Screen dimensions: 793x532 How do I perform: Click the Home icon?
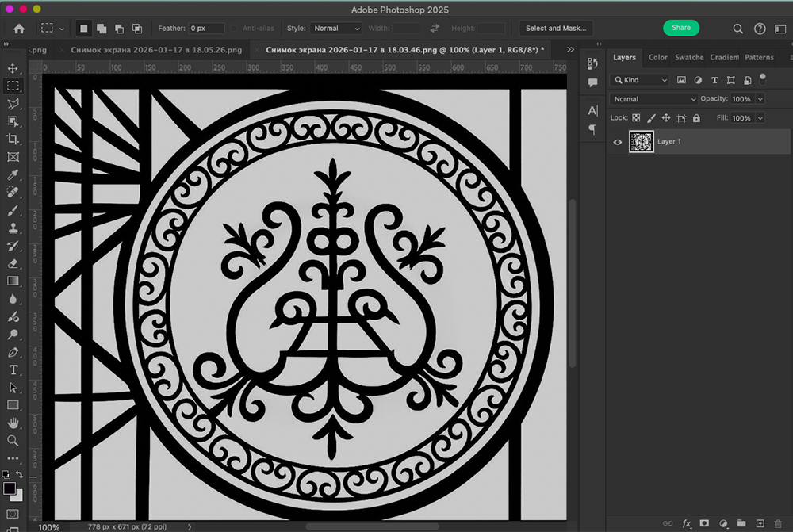[19, 29]
